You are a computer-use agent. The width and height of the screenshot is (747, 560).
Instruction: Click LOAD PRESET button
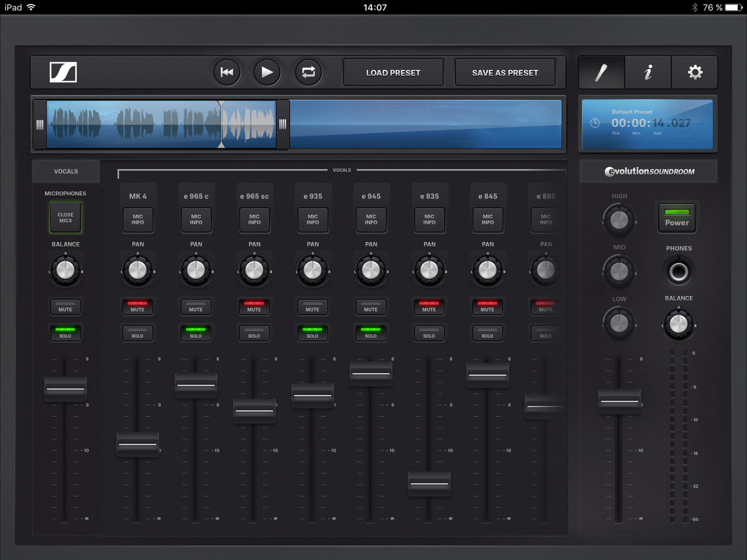(393, 73)
